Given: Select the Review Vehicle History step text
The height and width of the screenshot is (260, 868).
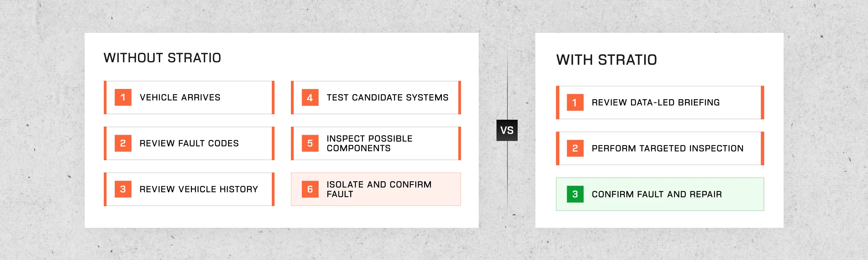Looking at the screenshot, I should [x=199, y=189].
